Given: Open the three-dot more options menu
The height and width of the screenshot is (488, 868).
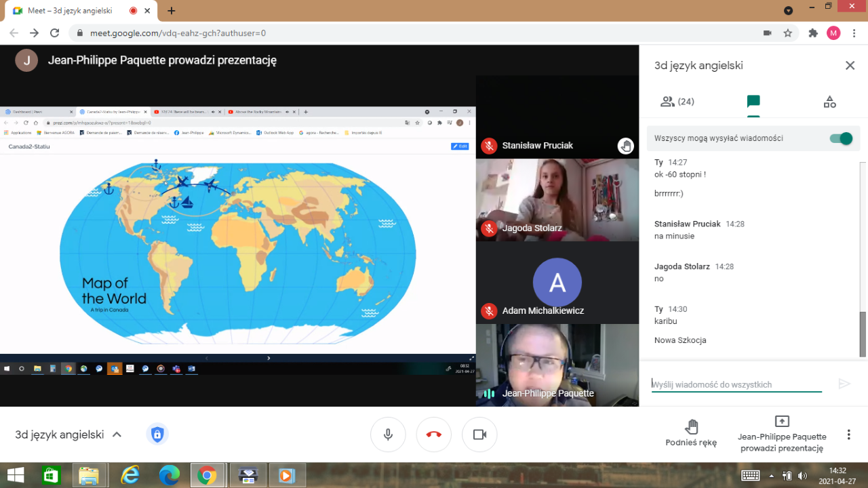Looking at the screenshot, I should 848,434.
